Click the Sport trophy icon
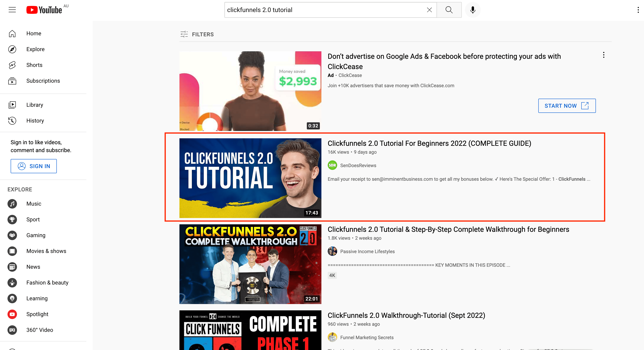 coord(12,219)
